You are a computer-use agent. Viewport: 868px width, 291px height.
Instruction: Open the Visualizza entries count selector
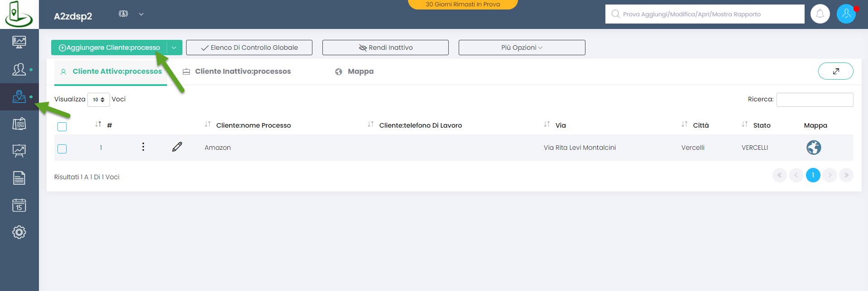coord(98,100)
